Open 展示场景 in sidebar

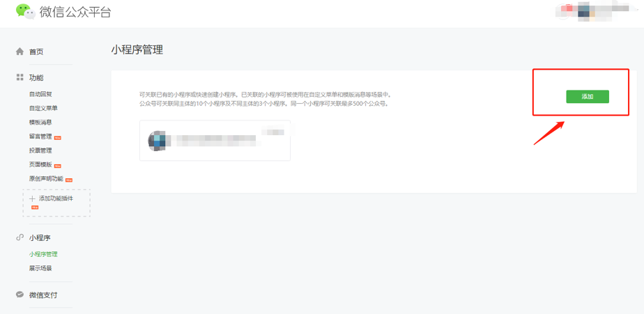pos(40,268)
